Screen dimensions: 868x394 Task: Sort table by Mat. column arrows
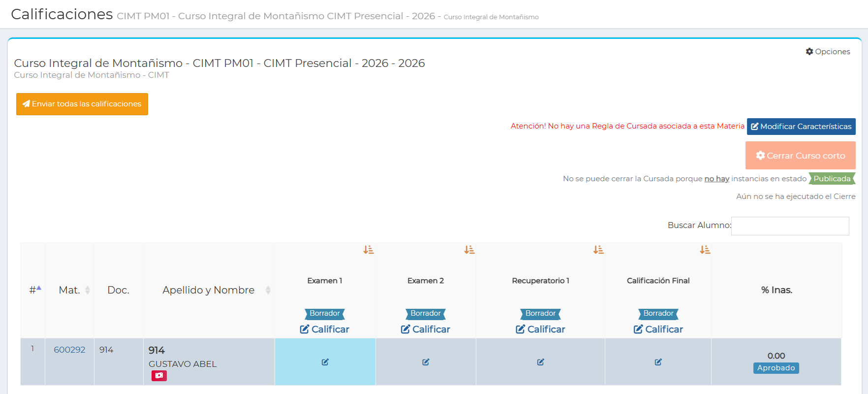point(88,290)
